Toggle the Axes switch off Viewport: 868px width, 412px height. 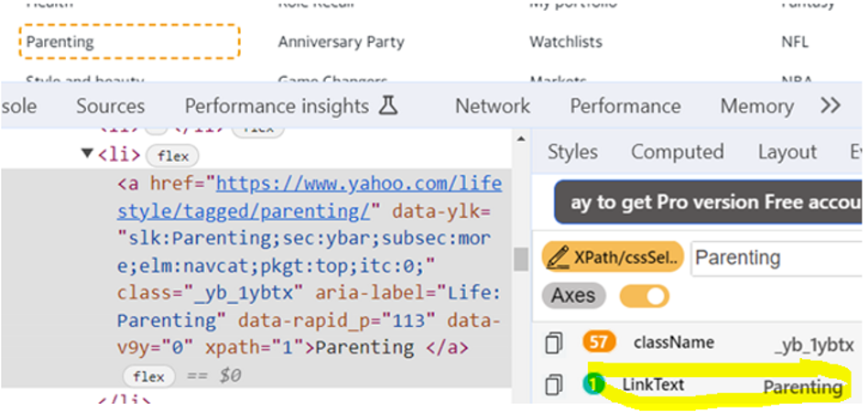[x=644, y=296]
